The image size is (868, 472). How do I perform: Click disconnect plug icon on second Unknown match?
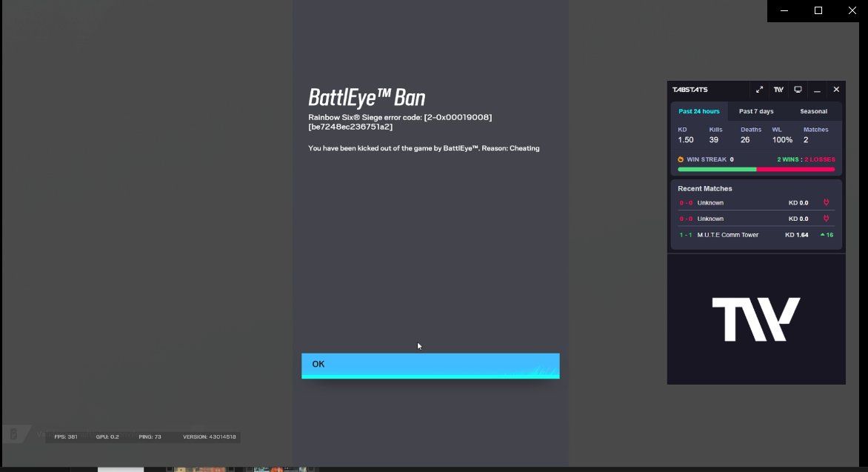click(x=826, y=219)
